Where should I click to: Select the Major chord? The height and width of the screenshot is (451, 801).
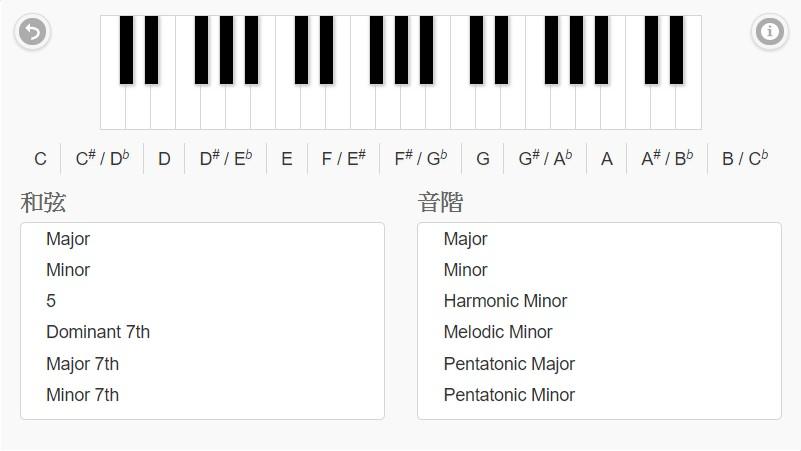pos(68,239)
